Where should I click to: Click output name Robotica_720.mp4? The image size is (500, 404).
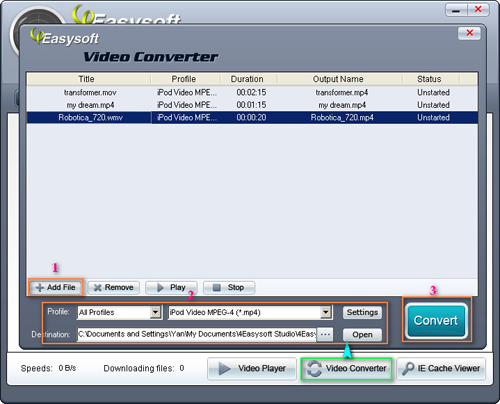tap(342, 118)
